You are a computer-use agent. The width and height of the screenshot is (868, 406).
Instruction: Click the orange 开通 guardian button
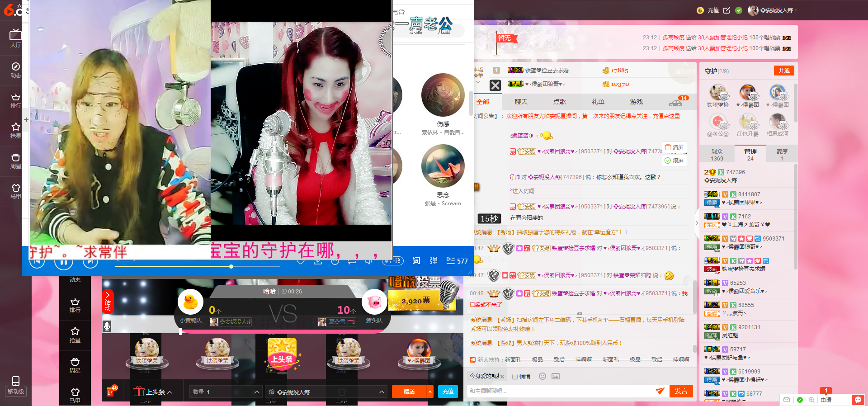[784, 71]
